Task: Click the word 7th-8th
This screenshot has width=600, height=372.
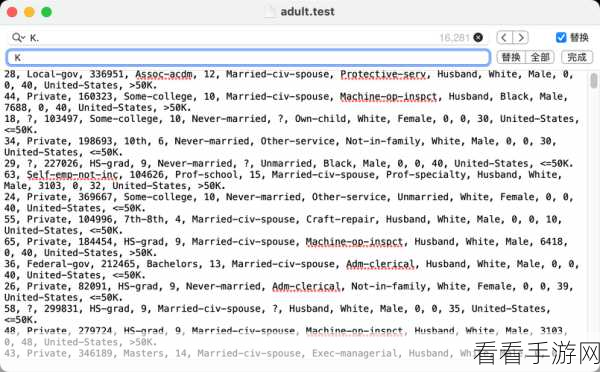Action: [x=143, y=219]
